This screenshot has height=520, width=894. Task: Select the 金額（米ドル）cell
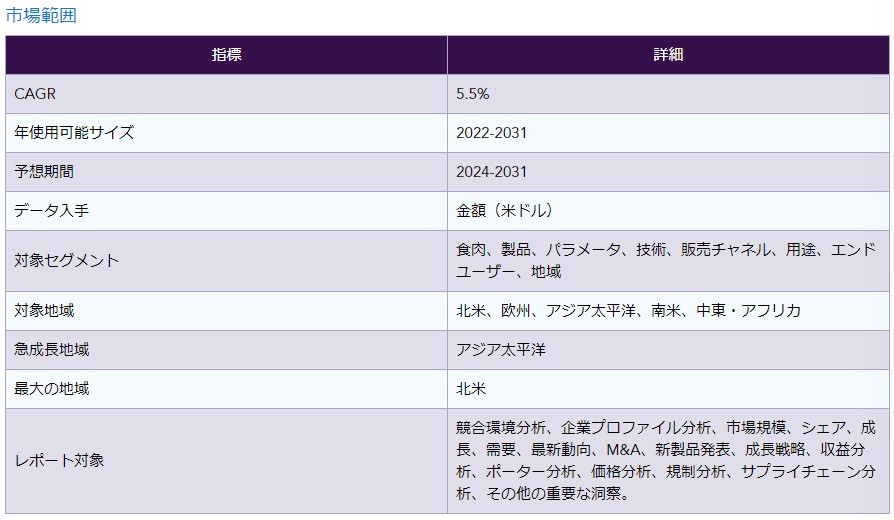coord(505,211)
